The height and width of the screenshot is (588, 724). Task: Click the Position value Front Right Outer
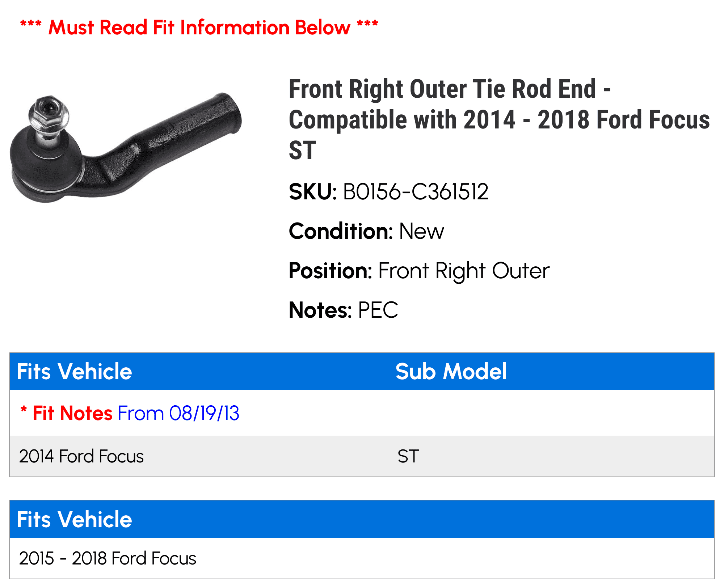click(x=464, y=271)
